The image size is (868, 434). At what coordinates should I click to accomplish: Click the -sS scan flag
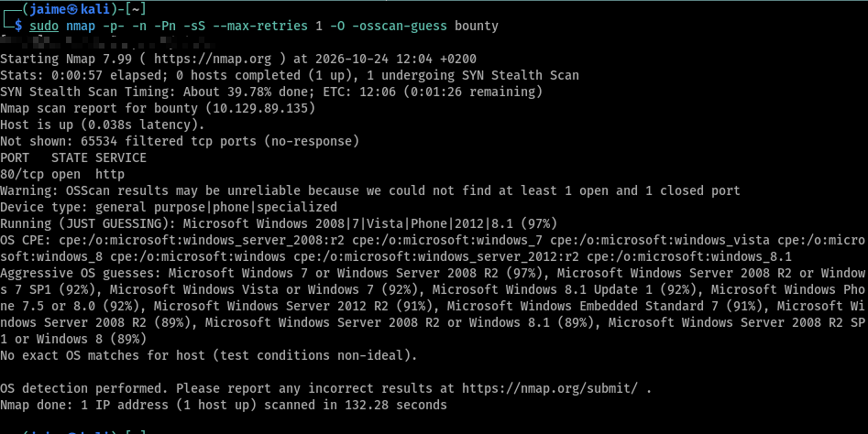194,26
